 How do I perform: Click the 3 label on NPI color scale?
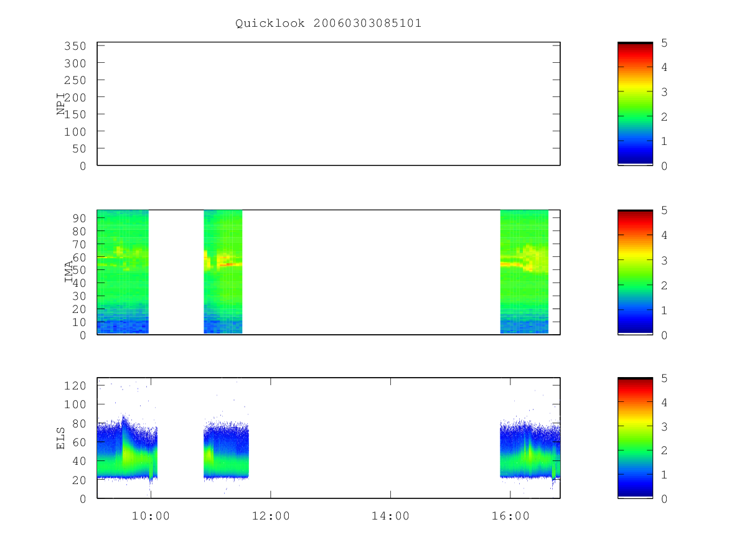click(x=664, y=92)
